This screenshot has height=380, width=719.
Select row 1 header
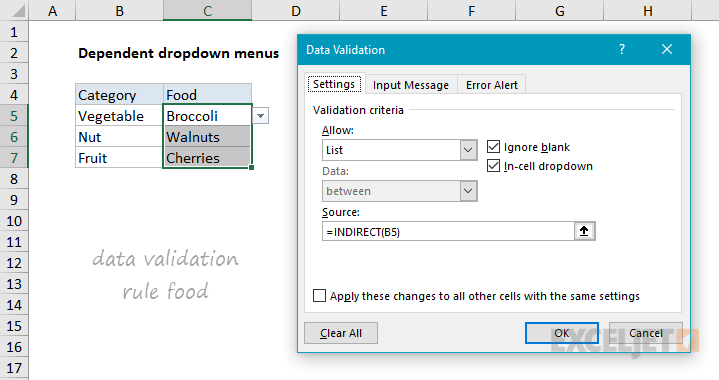coord(14,32)
